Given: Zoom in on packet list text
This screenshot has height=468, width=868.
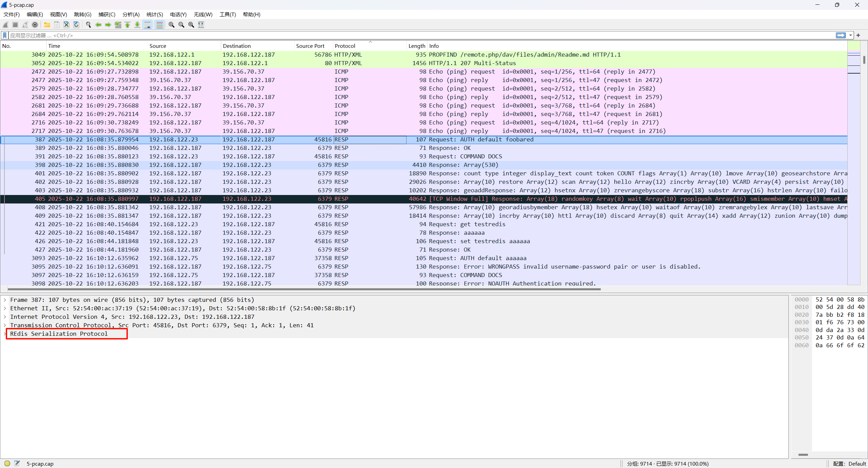Looking at the screenshot, I should (x=172, y=25).
